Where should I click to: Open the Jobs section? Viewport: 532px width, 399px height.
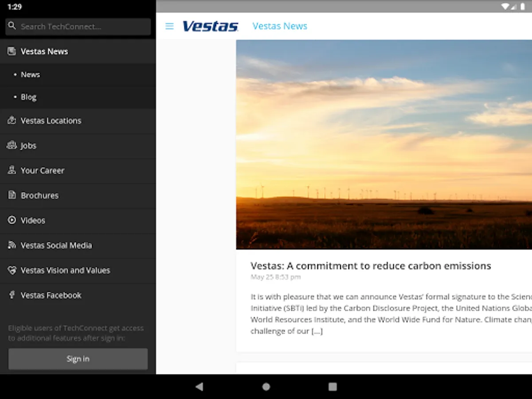(78, 145)
